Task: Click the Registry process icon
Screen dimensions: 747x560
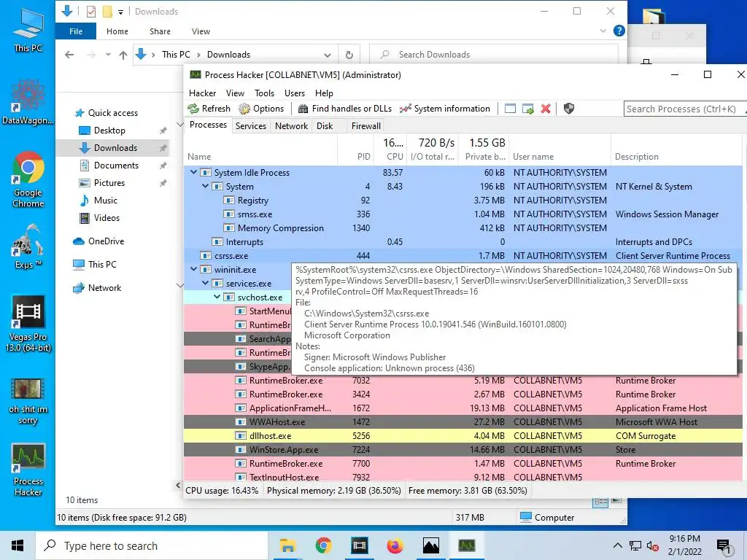Action: point(229,201)
